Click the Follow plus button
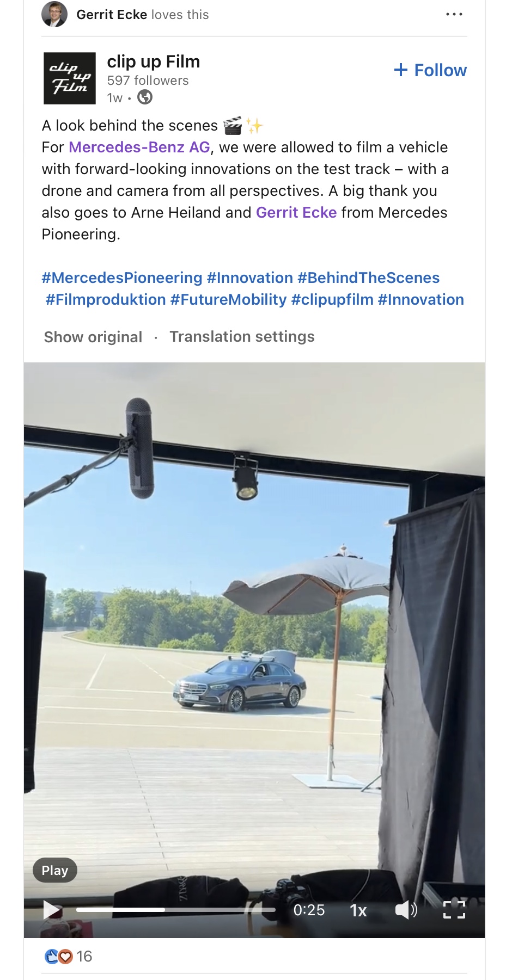The height and width of the screenshot is (980, 506). [x=430, y=70]
